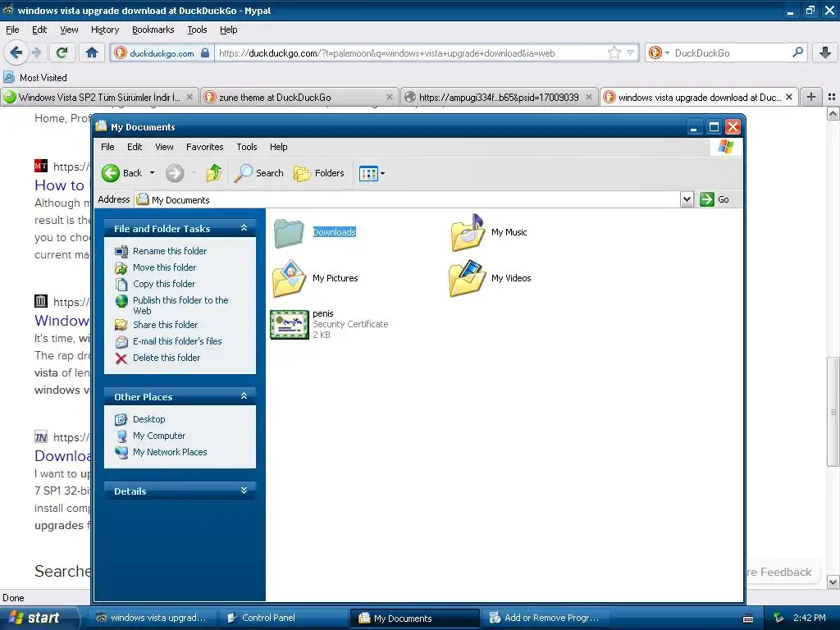Bookmark page with the star icon
The width and height of the screenshot is (840, 630).
(x=614, y=52)
